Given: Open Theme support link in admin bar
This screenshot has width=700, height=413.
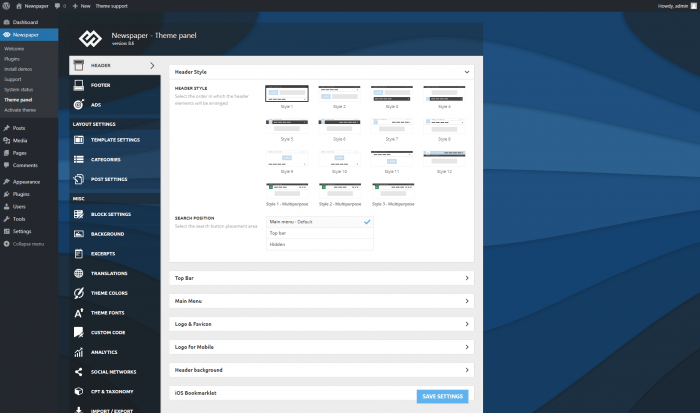Looking at the screenshot, I should click(x=111, y=6).
